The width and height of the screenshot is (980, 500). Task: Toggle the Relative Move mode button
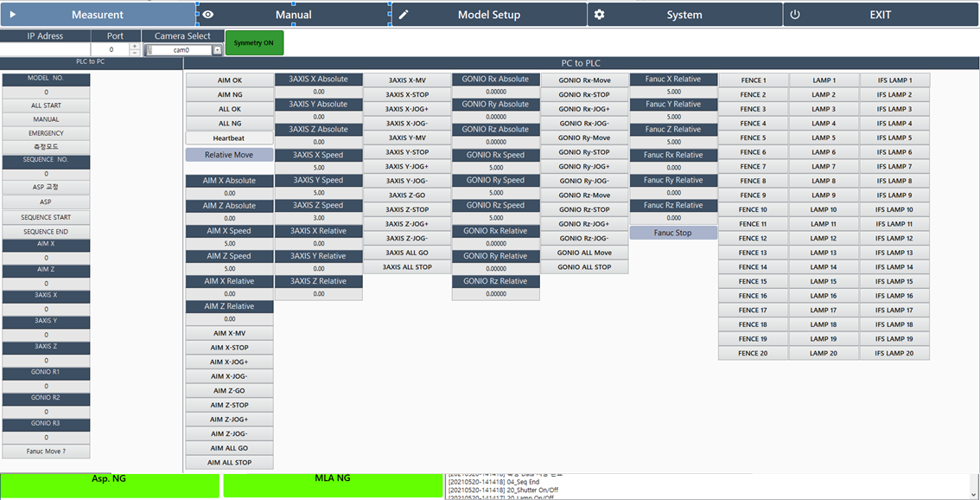tap(229, 155)
